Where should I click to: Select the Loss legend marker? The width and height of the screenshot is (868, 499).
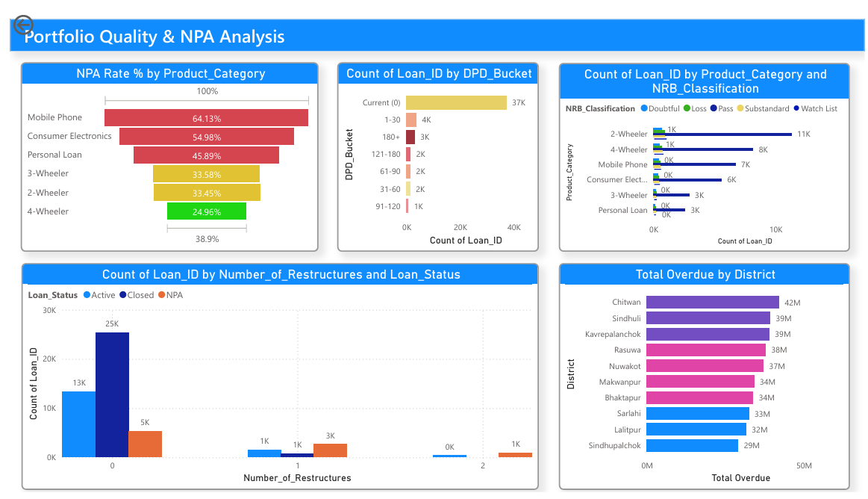point(687,108)
